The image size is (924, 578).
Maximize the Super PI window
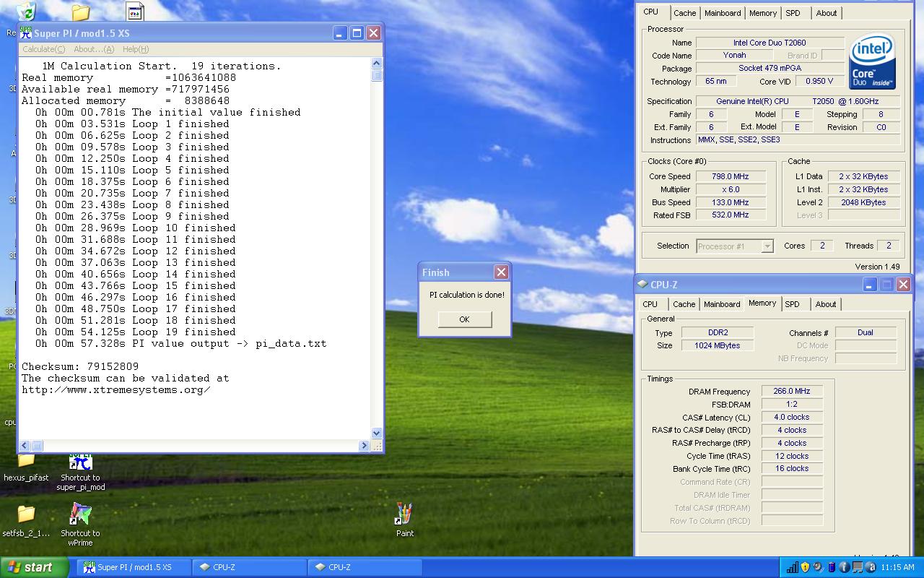[357, 33]
